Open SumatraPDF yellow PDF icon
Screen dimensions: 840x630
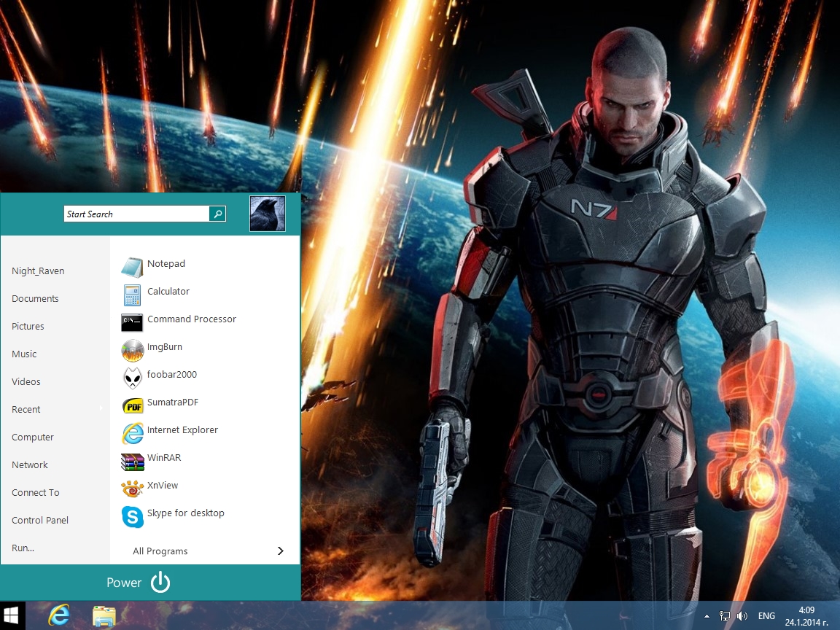(x=133, y=406)
